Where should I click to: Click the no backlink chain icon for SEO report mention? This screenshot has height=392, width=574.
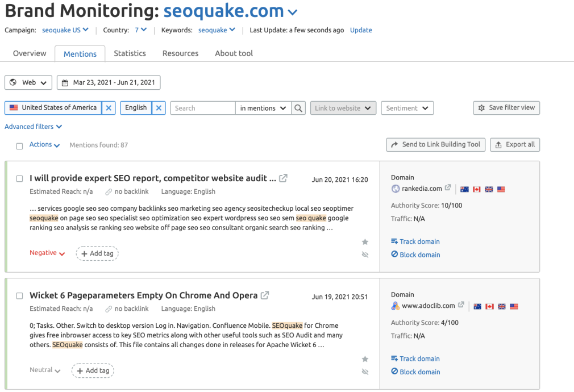(x=109, y=192)
